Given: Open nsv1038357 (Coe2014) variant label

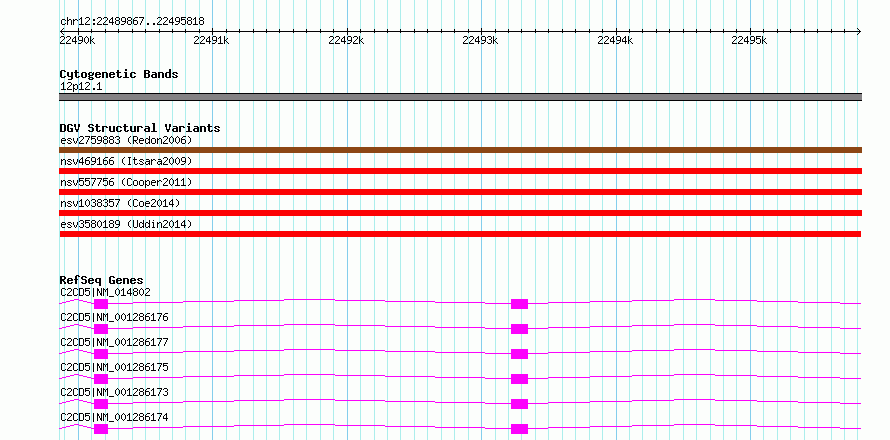Looking at the screenshot, I should pos(120,203).
